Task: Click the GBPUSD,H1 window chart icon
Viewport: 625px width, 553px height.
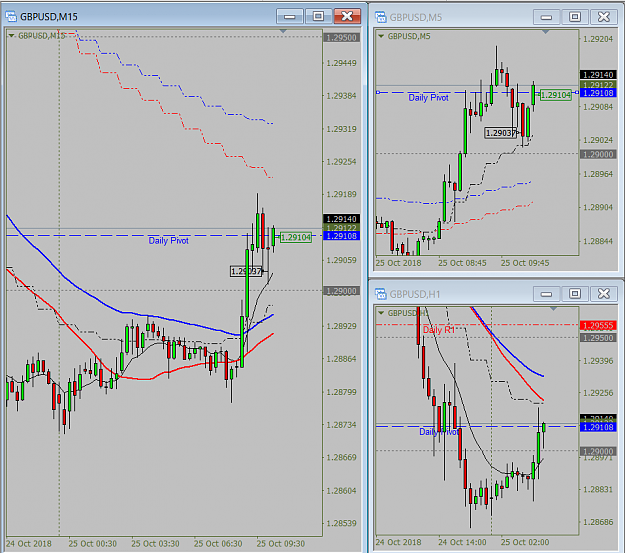Action: point(381,294)
